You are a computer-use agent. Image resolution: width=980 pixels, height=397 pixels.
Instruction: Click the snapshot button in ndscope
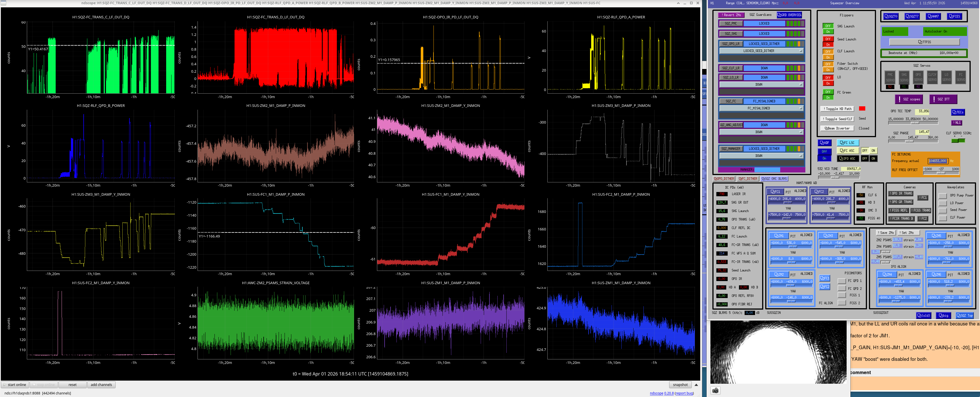click(x=680, y=385)
